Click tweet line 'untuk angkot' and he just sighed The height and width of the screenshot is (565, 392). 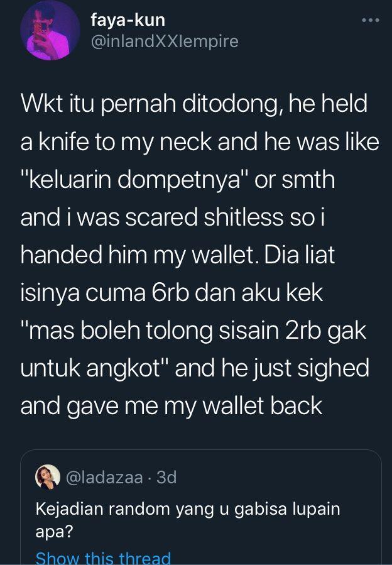pos(195,369)
